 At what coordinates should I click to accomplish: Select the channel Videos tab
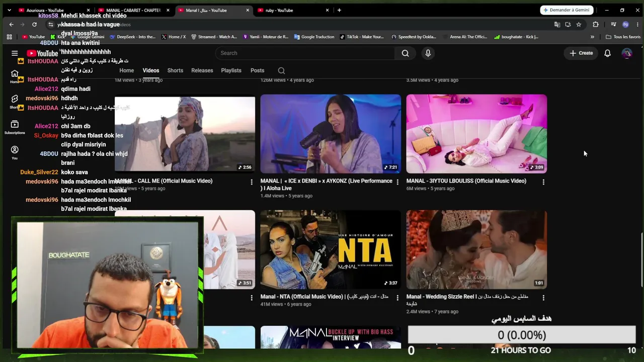[151, 71]
